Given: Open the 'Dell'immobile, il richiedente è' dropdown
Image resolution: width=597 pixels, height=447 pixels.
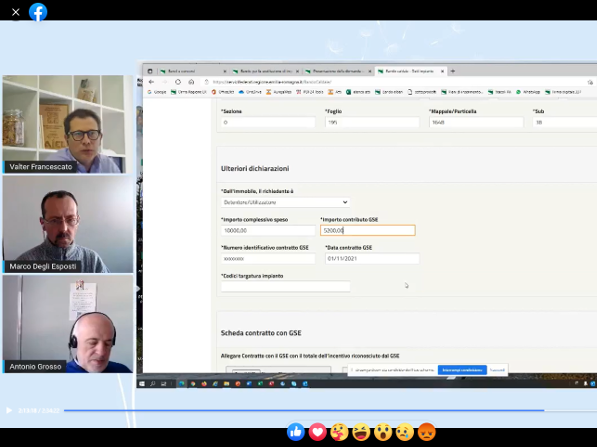Looking at the screenshot, I should pyautogui.click(x=285, y=202).
